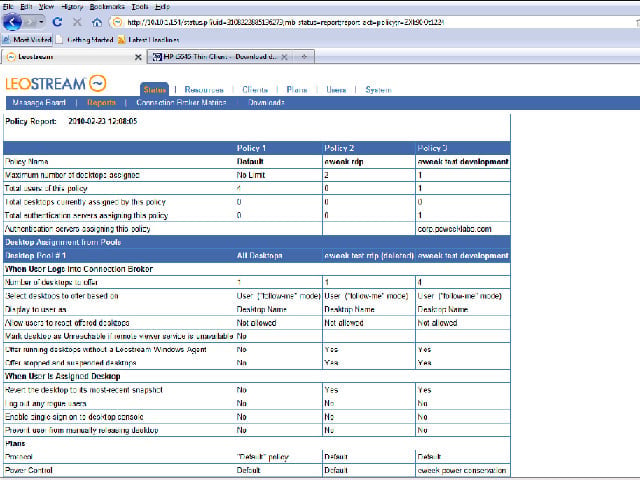Open the Most Visited bookmarks folder
The height and width of the screenshot is (480, 640).
pos(27,40)
